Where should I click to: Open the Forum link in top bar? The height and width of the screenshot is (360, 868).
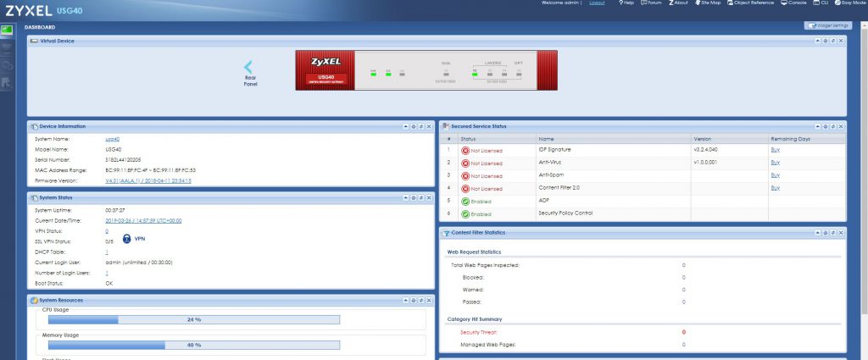click(x=651, y=3)
